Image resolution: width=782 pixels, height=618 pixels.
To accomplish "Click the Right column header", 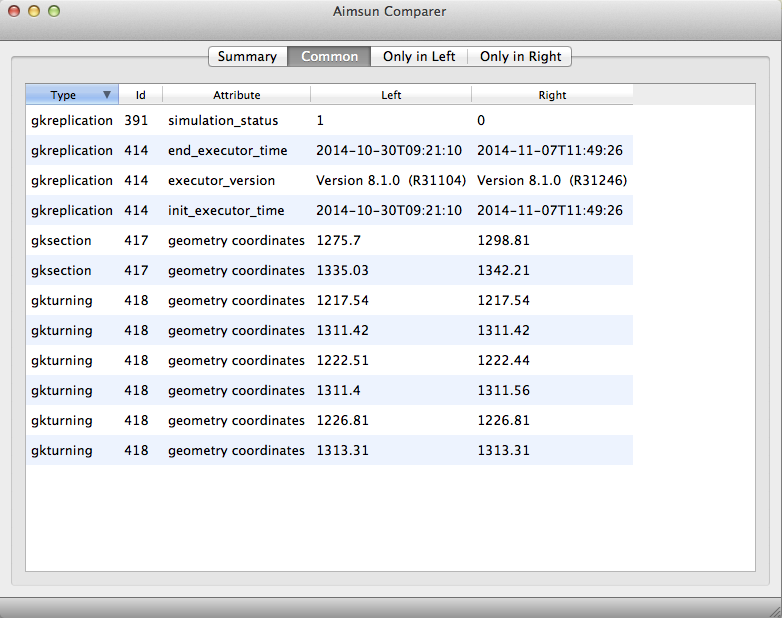I will pos(552,95).
